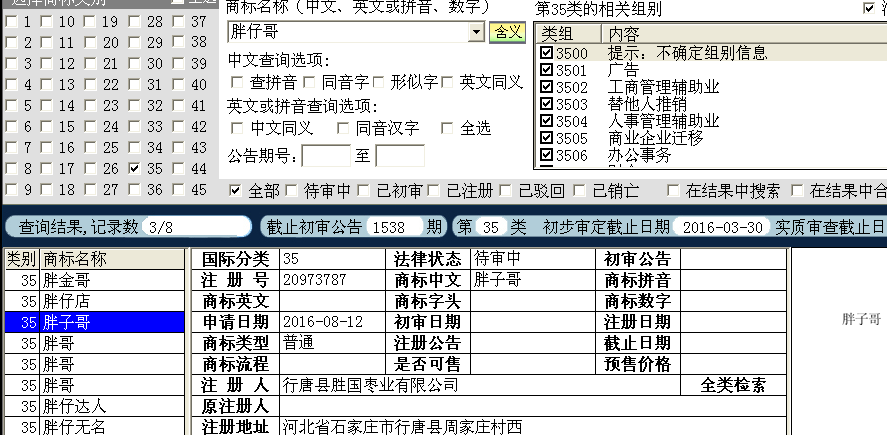The image size is (887, 435).
Task: Uncheck group 3502 工商管理辅助业
Action: [546, 87]
